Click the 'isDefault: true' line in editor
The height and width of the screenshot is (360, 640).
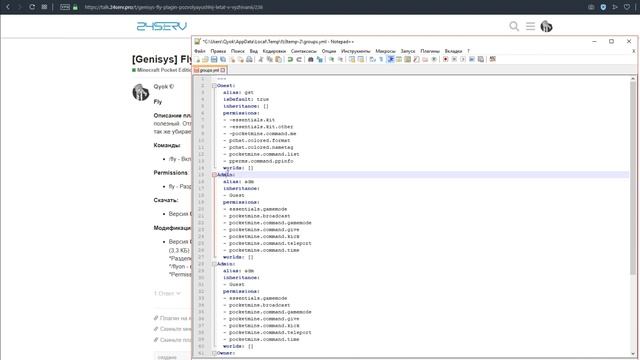point(246,99)
